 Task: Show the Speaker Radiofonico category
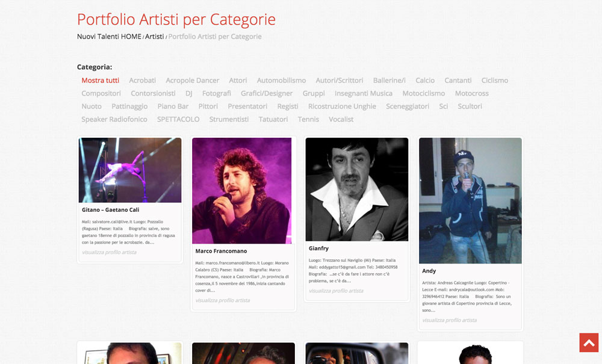(114, 119)
